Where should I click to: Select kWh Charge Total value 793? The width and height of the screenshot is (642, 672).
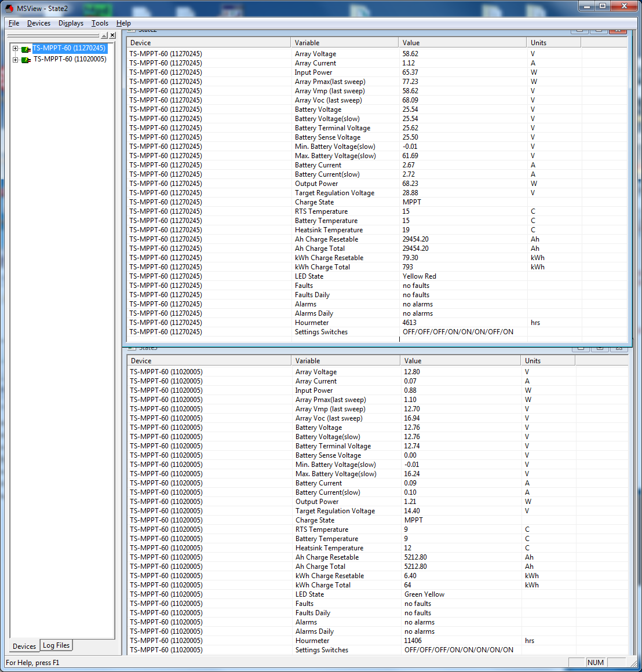pos(407,267)
